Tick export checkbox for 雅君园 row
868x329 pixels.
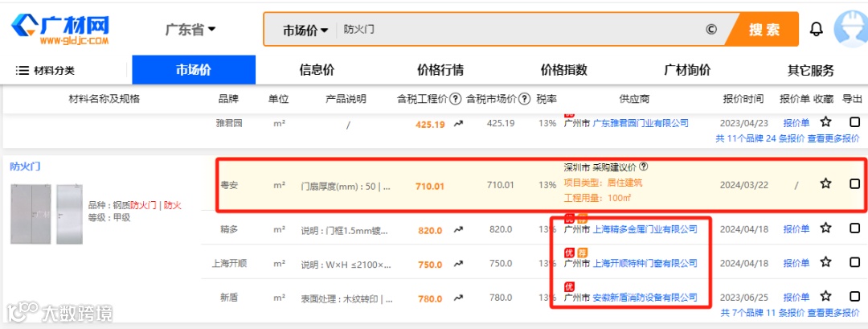(854, 122)
